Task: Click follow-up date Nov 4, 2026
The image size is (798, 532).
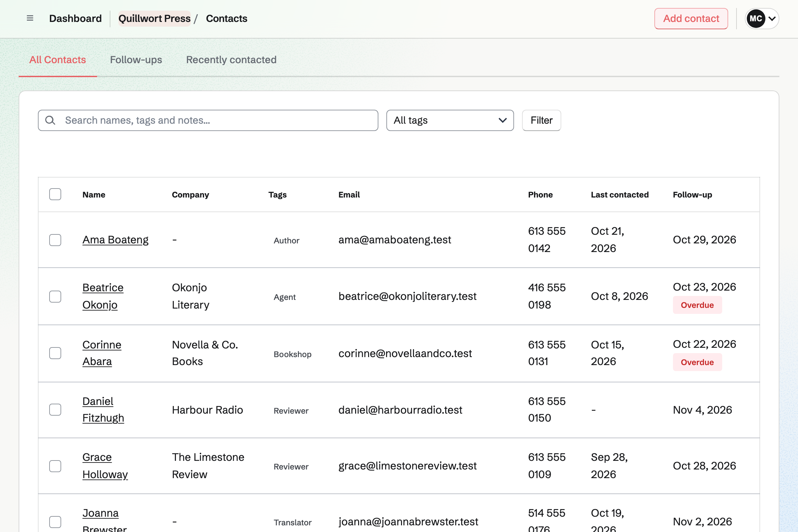Action: point(702,410)
